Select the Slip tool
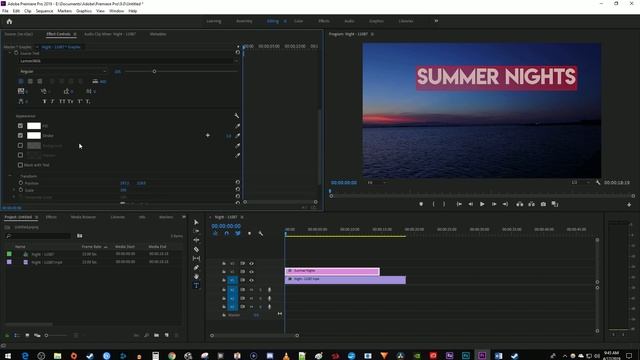The image size is (640, 360). tap(196, 258)
